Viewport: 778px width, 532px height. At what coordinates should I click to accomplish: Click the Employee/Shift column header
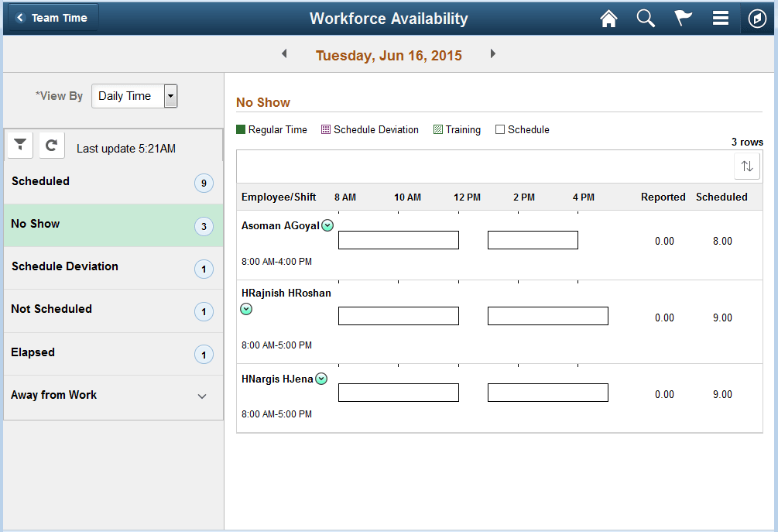click(x=279, y=197)
